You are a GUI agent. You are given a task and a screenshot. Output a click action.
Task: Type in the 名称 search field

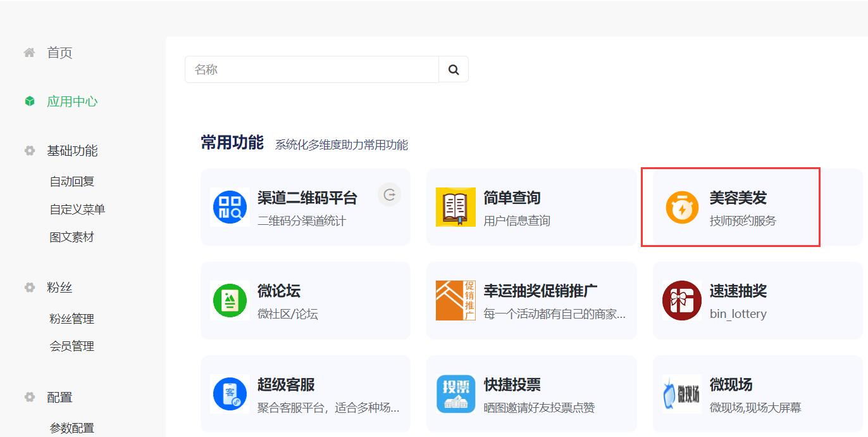pyautogui.click(x=311, y=70)
